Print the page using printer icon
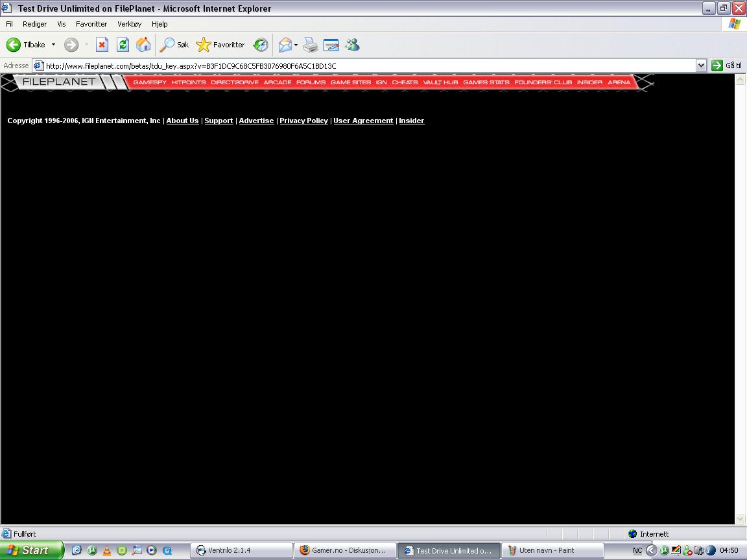The width and height of the screenshot is (747, 560). tap(311, 45)
